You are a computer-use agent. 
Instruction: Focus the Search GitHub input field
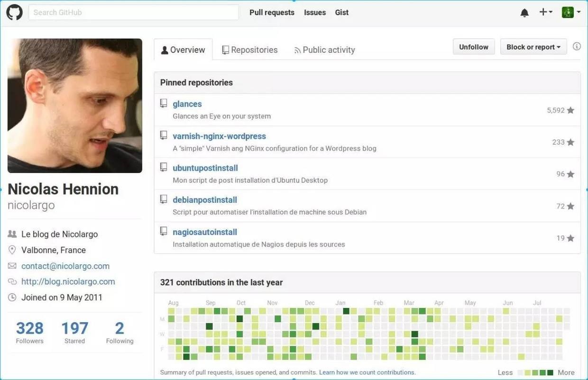(134, 12)
